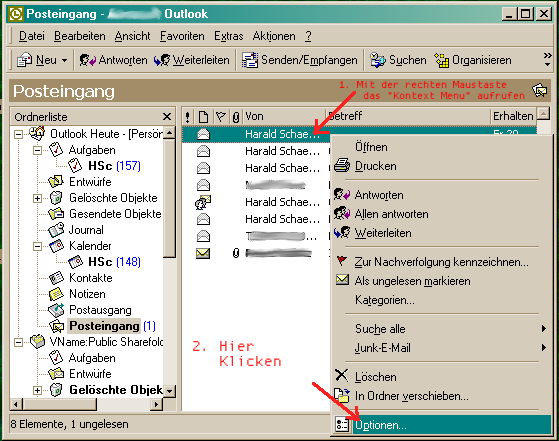
Task: Click the Suchen toolbar button
Action: click(398, 60)
